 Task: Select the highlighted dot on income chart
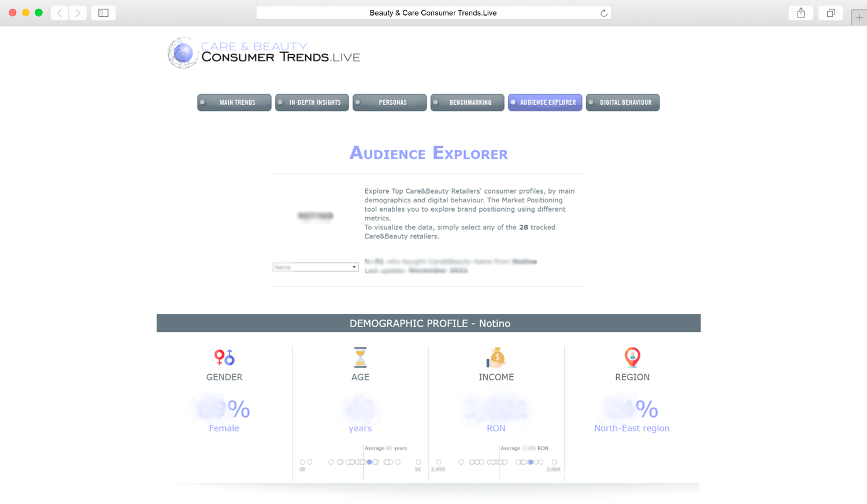[531, 462]
